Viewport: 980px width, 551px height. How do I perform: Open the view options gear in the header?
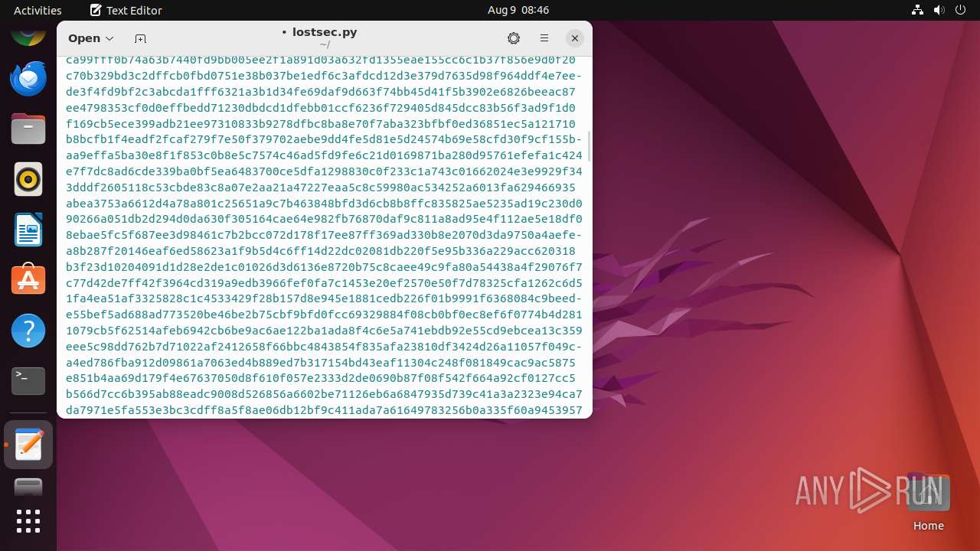[514, 38]
